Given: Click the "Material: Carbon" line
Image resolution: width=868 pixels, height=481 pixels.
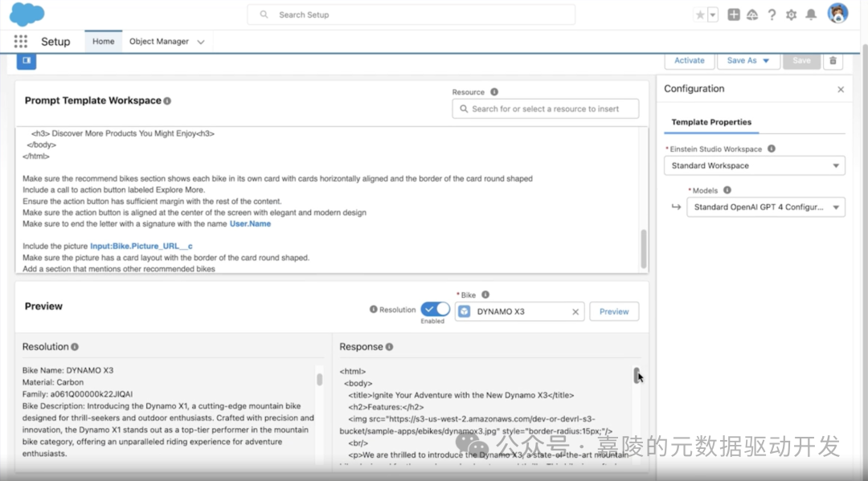Looking at the screenshot, I should point(52,382).
